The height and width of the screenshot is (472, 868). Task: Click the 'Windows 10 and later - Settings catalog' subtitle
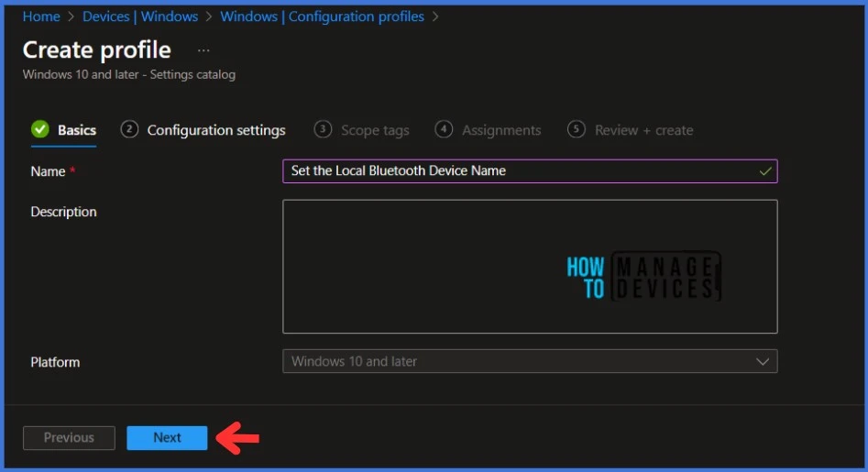click(x=129, y=75)
